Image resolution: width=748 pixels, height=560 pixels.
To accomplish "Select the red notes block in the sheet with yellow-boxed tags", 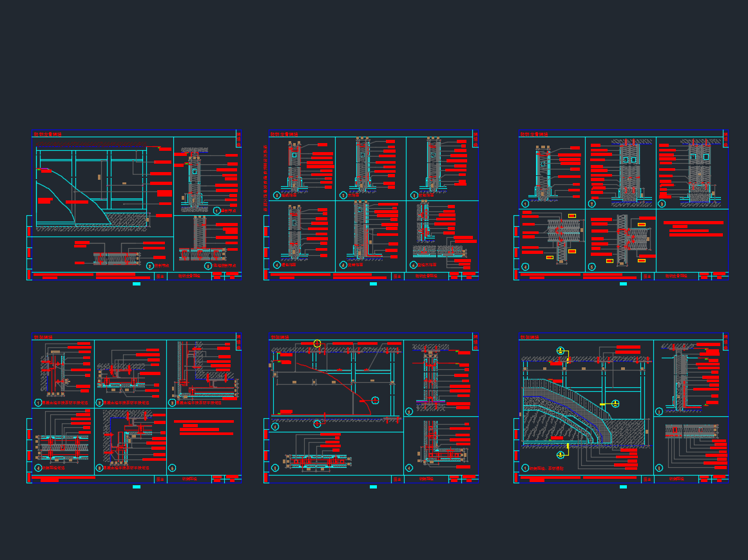I will 694,229.
